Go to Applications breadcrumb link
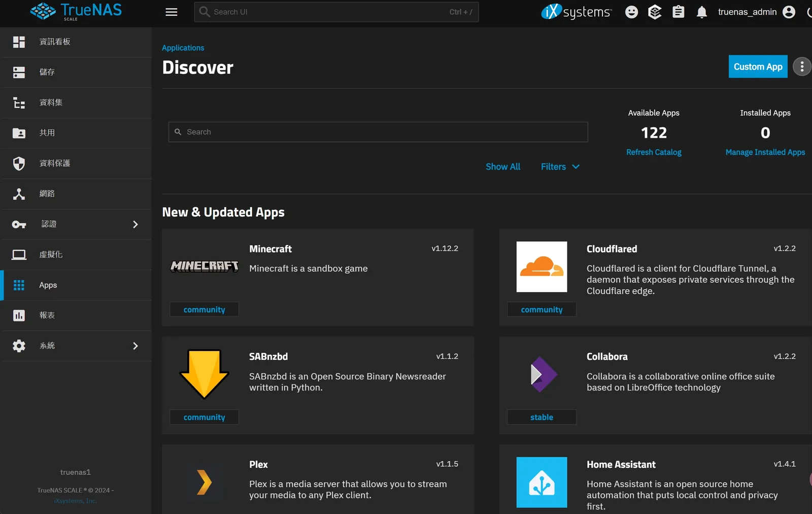 183,48
